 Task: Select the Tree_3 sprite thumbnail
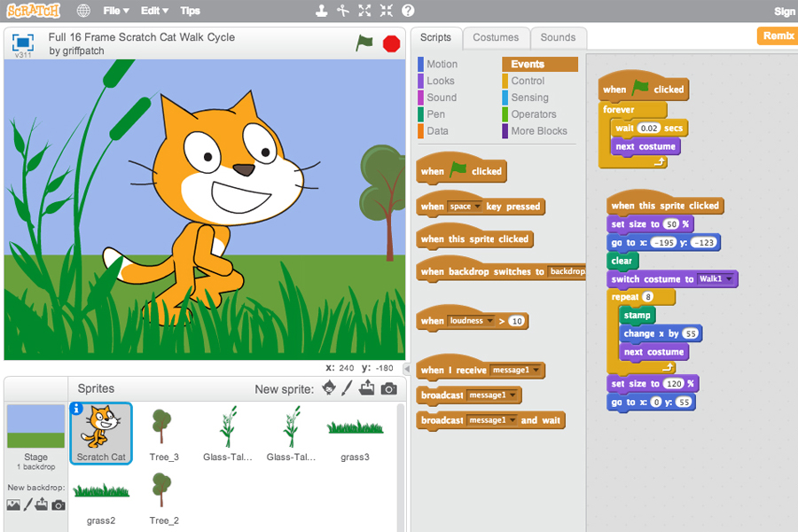tap(164, 434)
